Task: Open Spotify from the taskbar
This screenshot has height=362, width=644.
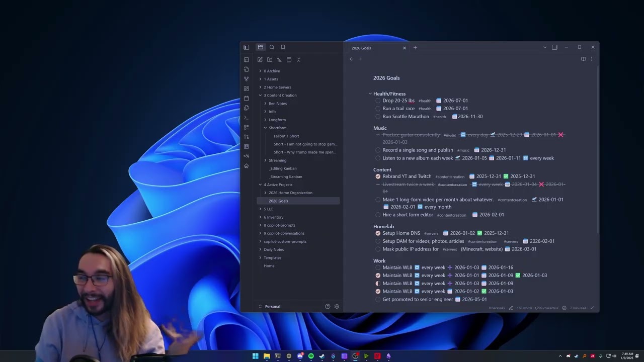Action: (311, 356)
